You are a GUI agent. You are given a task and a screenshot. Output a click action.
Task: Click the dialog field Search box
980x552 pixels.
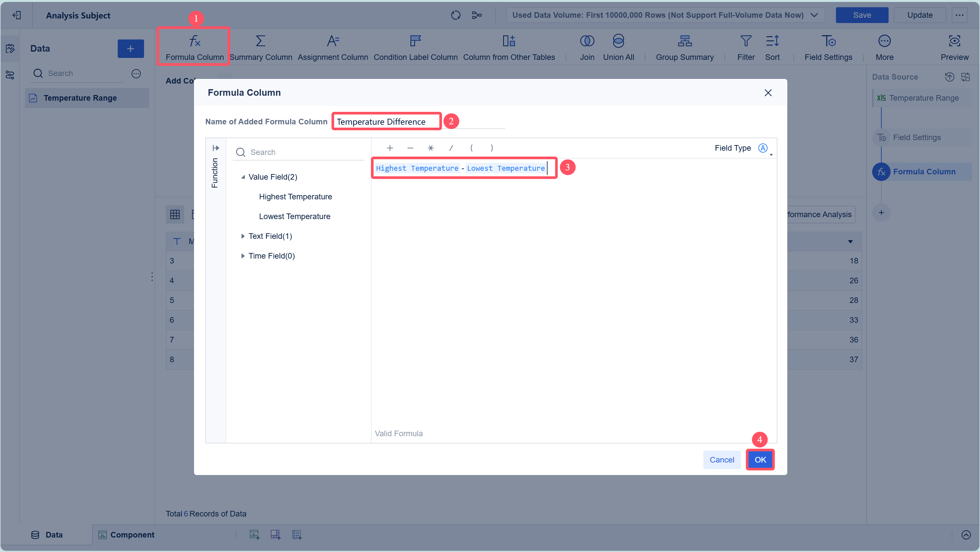(299, 152)
